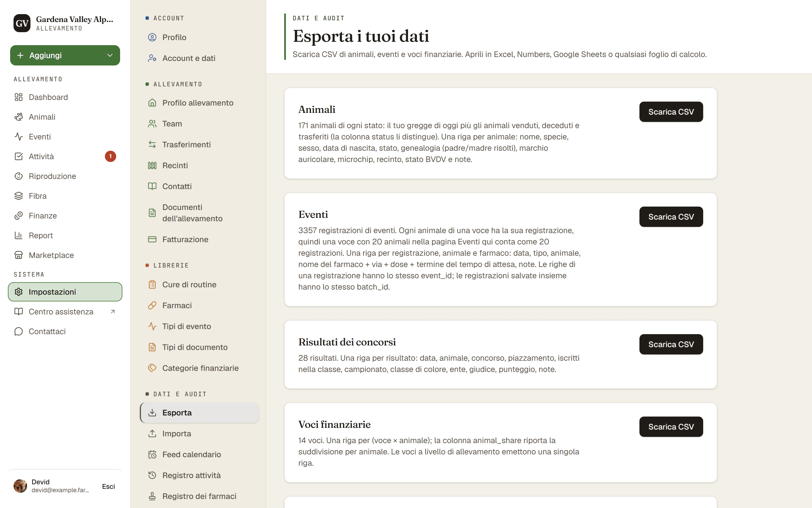The image size is (812, 508).
Task: Click the Eventi pulse icon in main sidebar
Action: point(18,137)
